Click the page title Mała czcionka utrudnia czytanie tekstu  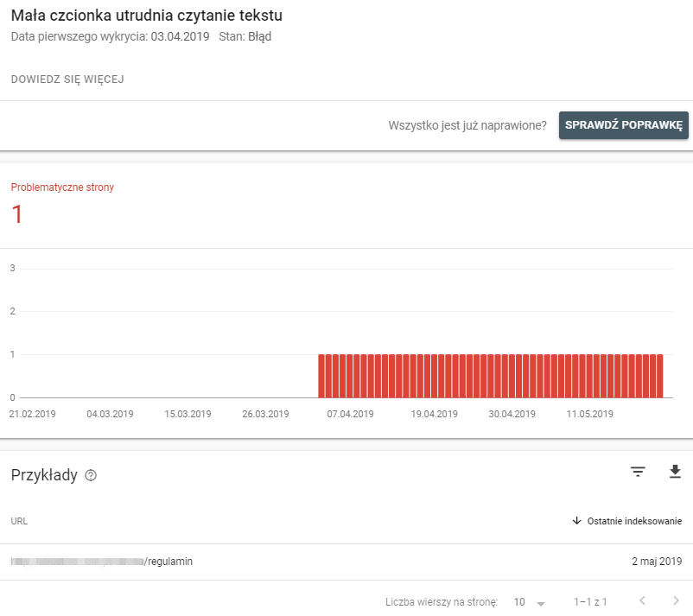click(x=146, y=16)
